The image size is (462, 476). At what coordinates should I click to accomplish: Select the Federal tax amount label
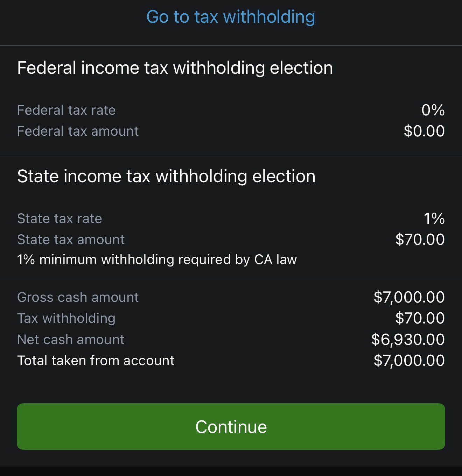[78, 131]
